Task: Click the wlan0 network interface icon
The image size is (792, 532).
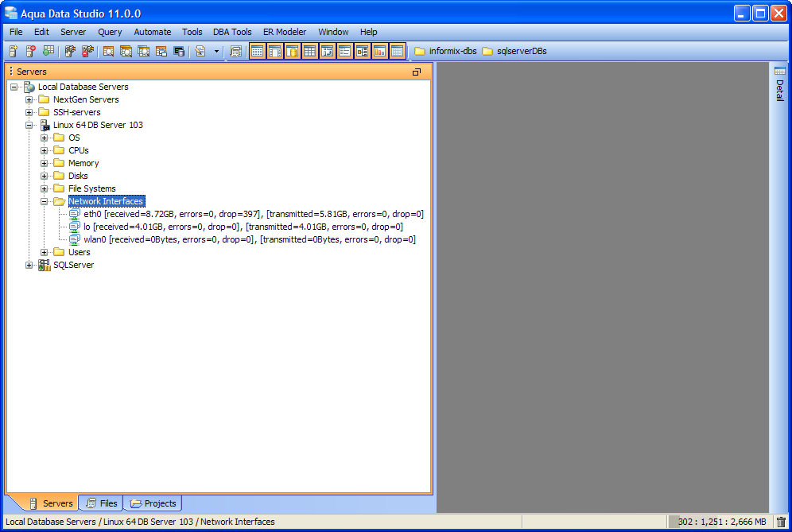Action: [75, 239]
